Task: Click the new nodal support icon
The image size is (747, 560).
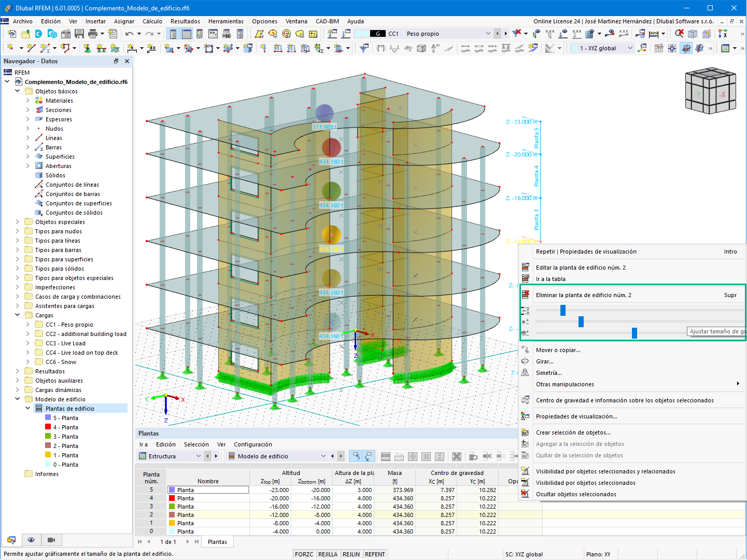Action: click(x=87, y=48)
